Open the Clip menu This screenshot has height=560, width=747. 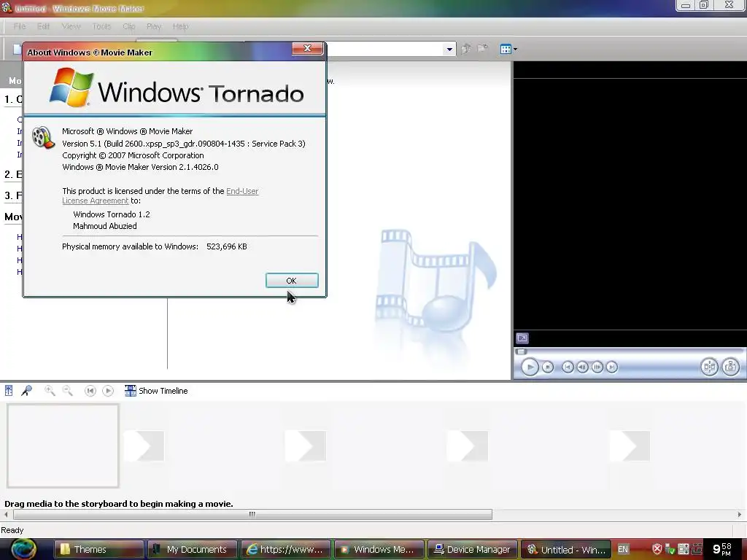[x=128, y=26]
